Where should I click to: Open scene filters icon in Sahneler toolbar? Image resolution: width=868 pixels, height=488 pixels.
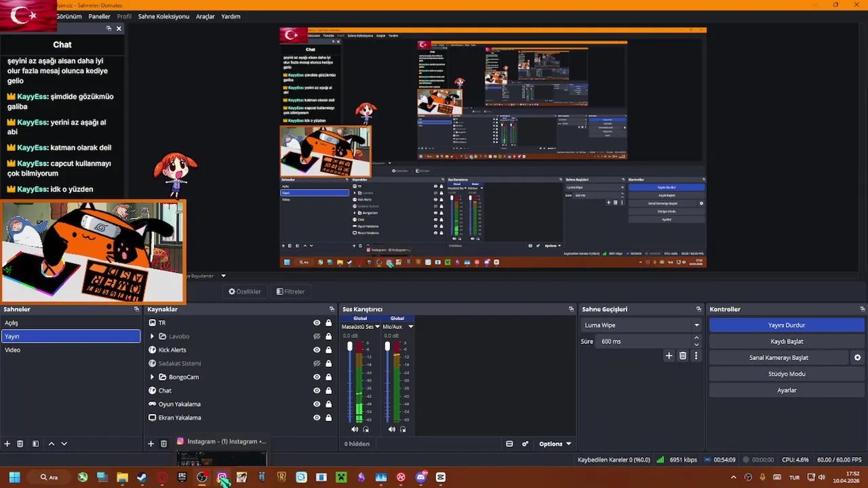point(36,444)
